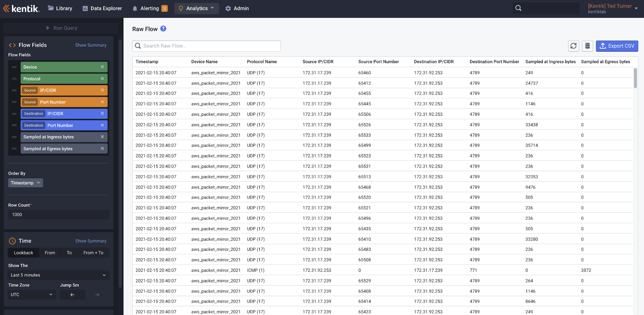Jump back 5 minutes with left arrow
The height and width of the screenshot is (315, 644).
pos(72,295)
